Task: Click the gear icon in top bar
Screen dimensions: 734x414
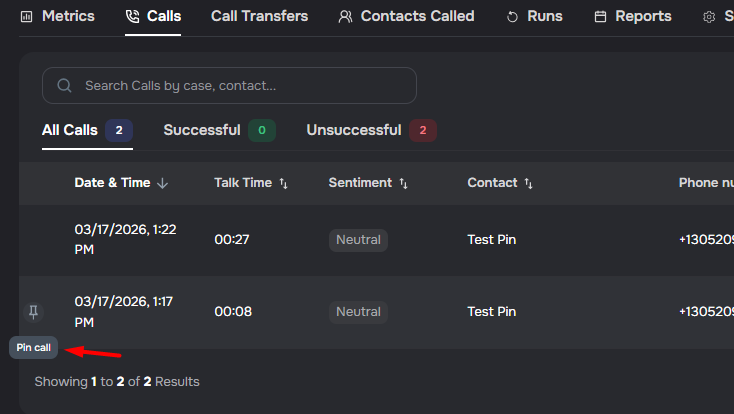Action: coord(709,17)
